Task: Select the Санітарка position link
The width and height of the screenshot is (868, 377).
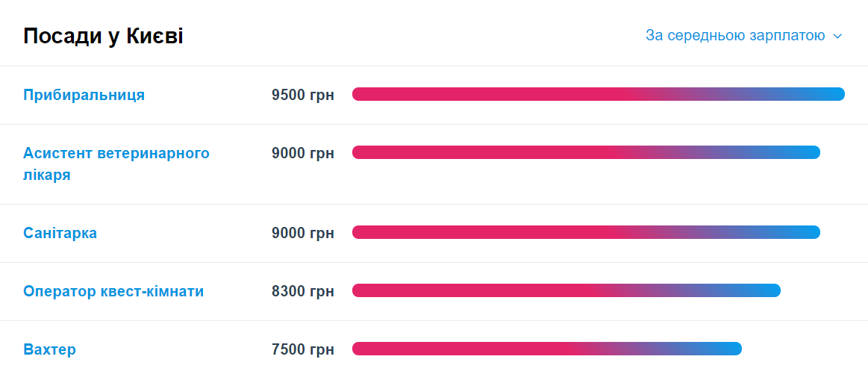Action: coord(60,233)
